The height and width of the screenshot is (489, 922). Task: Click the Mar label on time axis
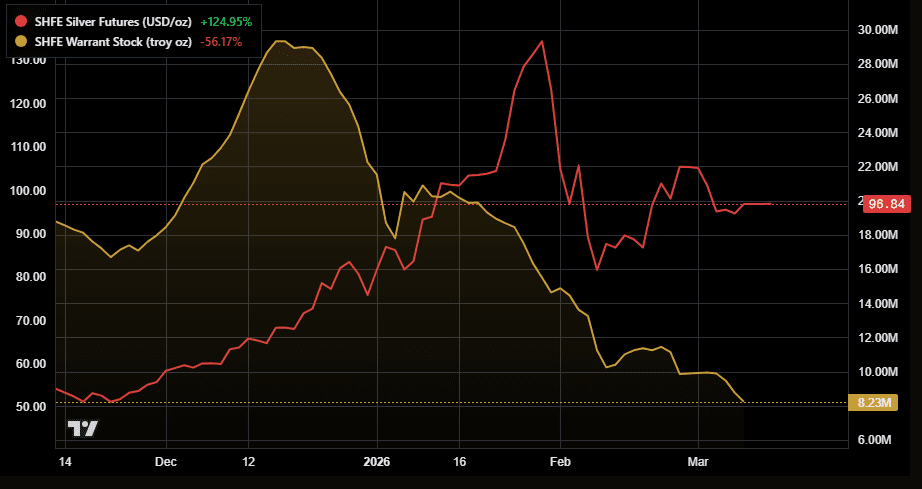[698, 462]
